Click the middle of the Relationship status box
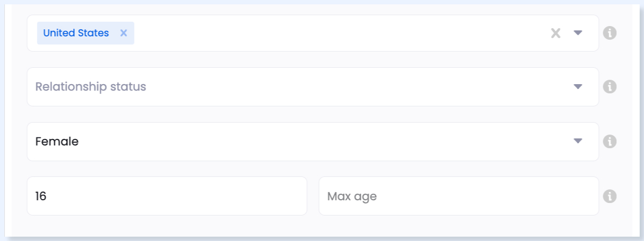The height and width of the screenshot is (241, 644). click(x=313, y=87)
